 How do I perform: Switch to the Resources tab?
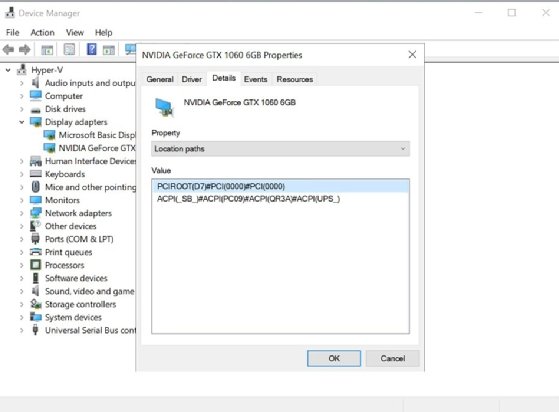[294, 79]
